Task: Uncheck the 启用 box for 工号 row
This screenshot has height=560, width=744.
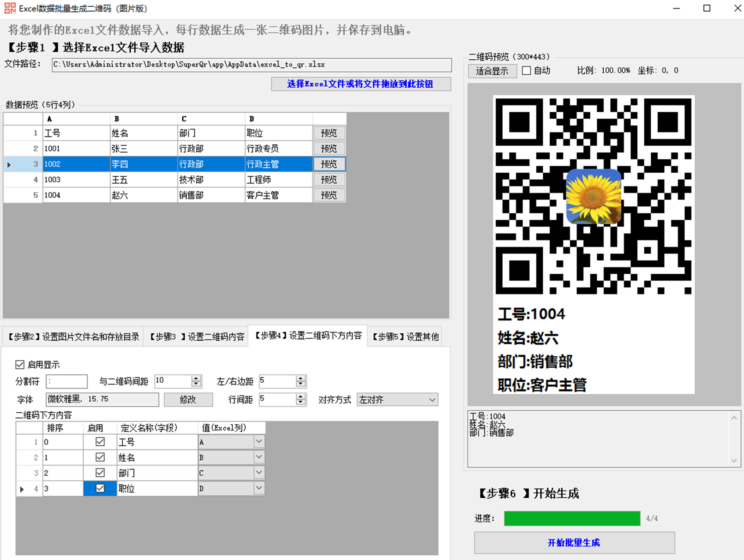Action: pos(100,442)
